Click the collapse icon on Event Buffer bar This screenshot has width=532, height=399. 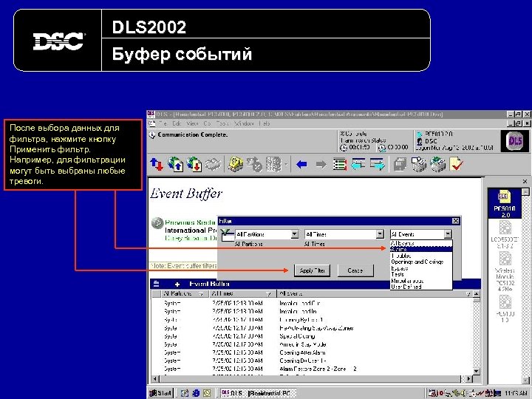156,284
